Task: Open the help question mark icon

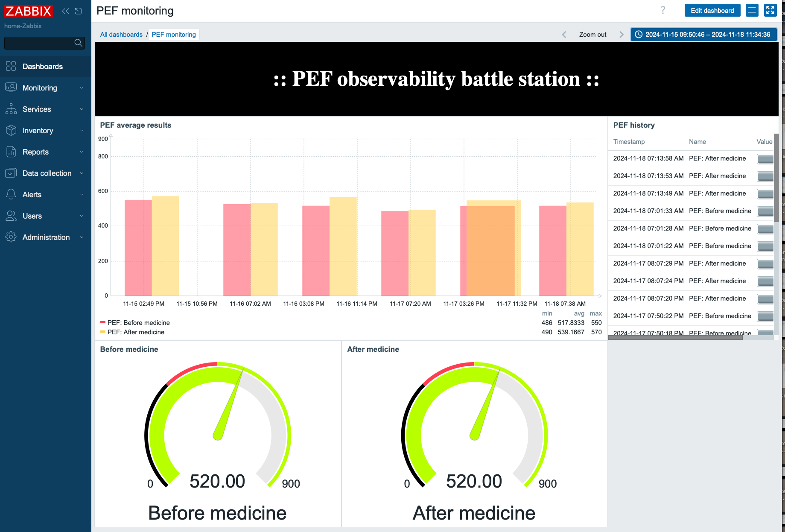Action: click(x=662, y=10)
